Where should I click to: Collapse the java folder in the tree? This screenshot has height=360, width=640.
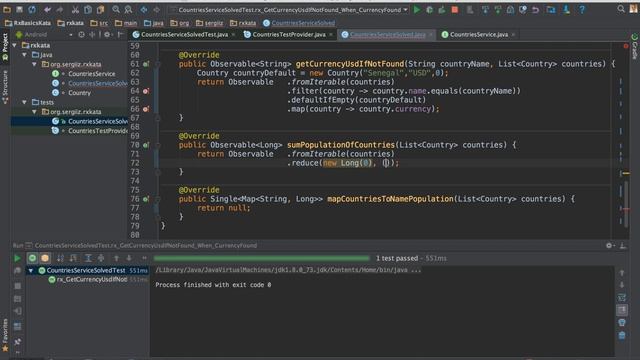[x=24, y=55]
